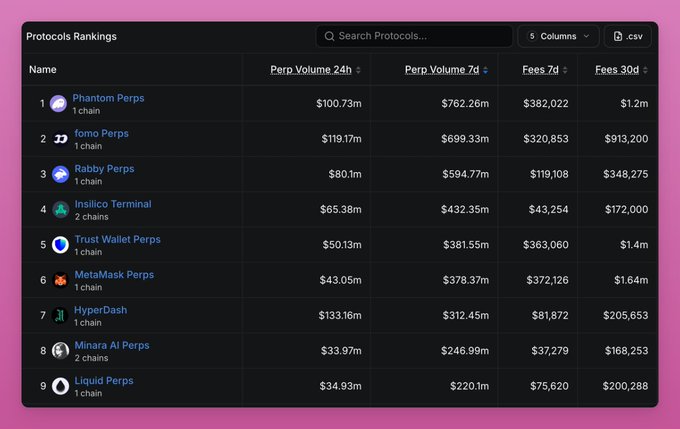Download the table as .csv
Viewport: 680px width, 429px height.
tap(628, 36)
